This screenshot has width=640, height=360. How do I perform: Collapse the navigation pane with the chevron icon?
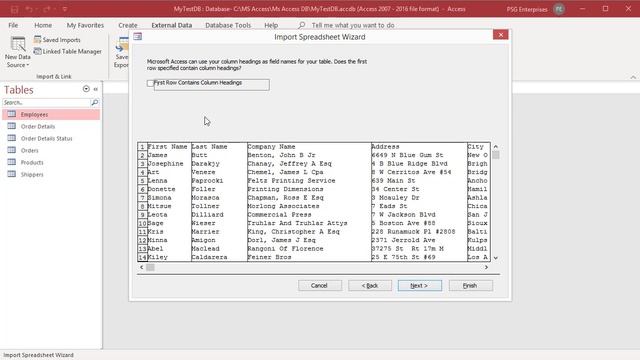coord(96,89)
